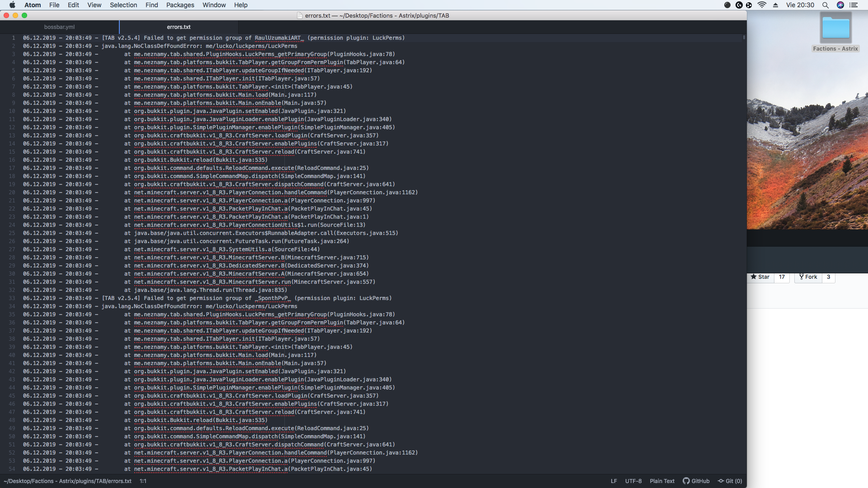868x488 pixels.
Task: Click 'Executors$RunnableAdapter.call' on line 25
Action: tap(284, 233)
